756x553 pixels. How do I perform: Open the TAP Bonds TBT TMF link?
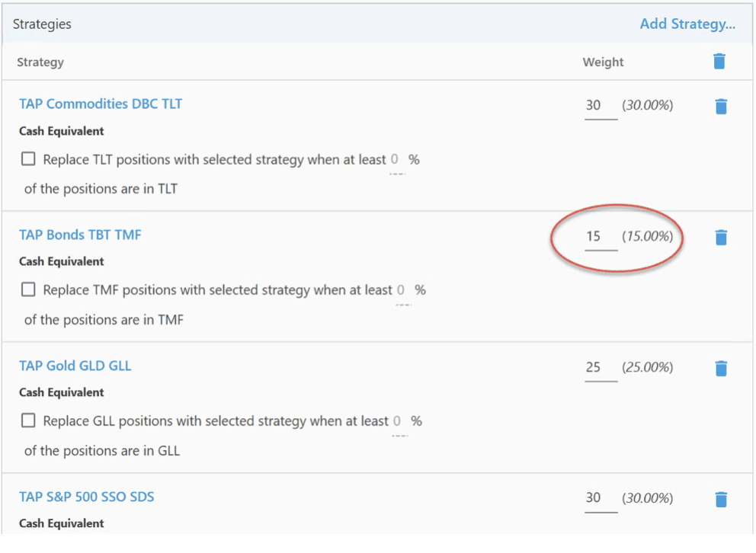pos(80,235)
